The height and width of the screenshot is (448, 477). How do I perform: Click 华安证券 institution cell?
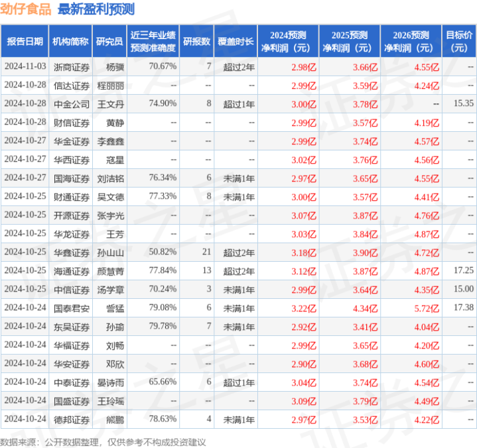click(x=72, y=364)
